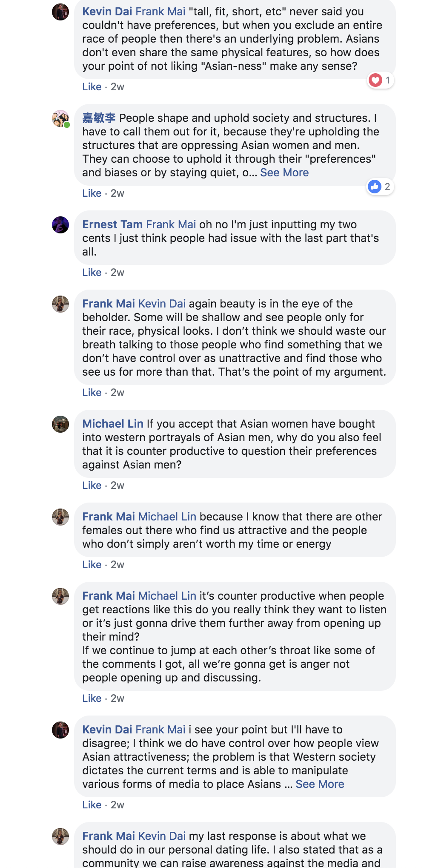Open Ernest Tam's profile picture

(x=60, y=224)
